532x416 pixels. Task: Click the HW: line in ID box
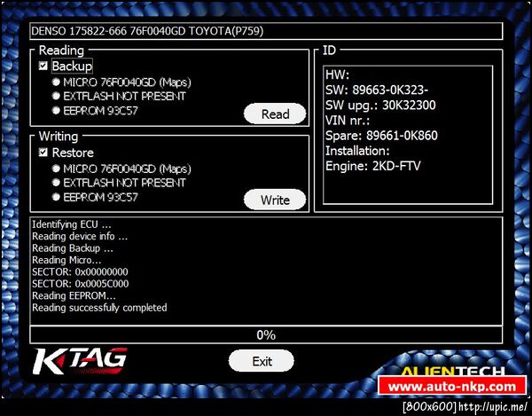tap(337, 75)
